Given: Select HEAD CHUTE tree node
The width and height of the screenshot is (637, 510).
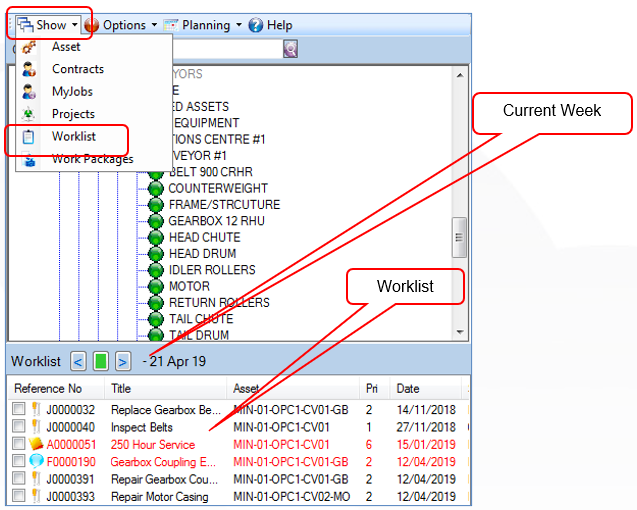Looking at the screenshot, I should (x=205, y=237).
